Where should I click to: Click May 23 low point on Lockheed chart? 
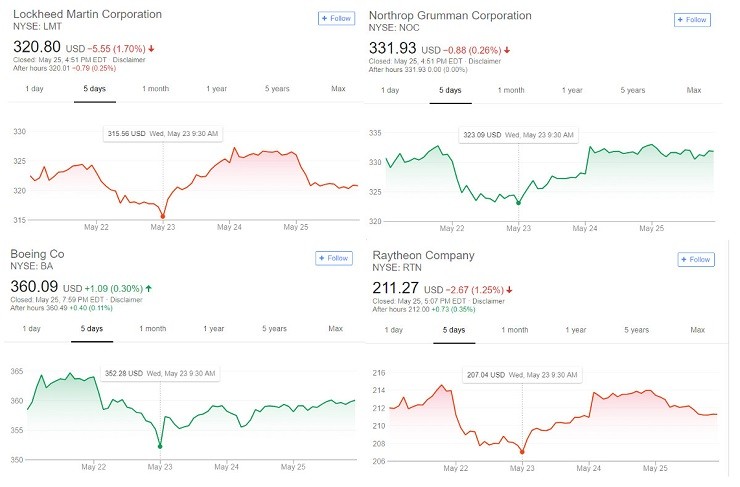163,216
